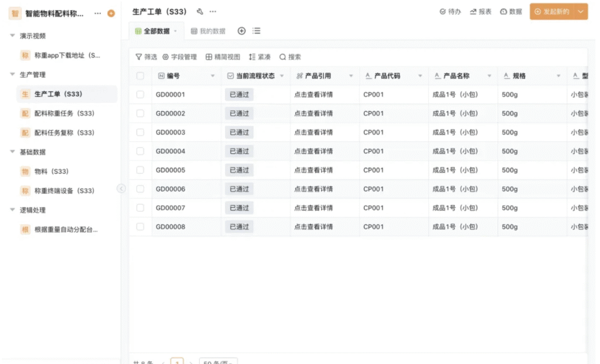Click the 搜索 search icon

click(283, 57)
